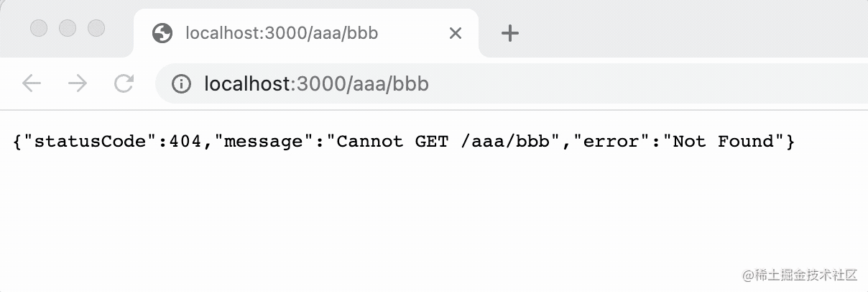Screen dimensions: 868x292
Task: Open the site information icon
Action: click(x=181, y=84)
